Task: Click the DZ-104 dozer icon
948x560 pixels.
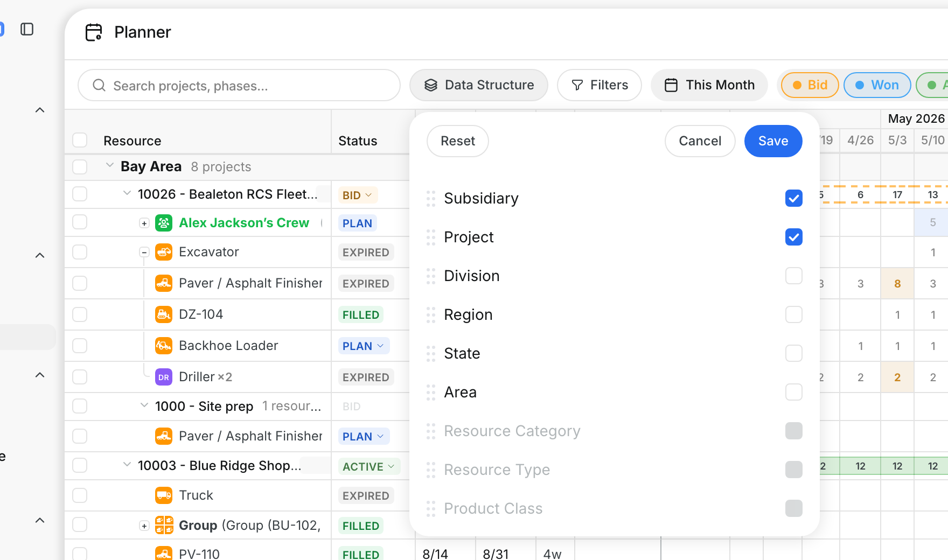Action: (164, 314)
